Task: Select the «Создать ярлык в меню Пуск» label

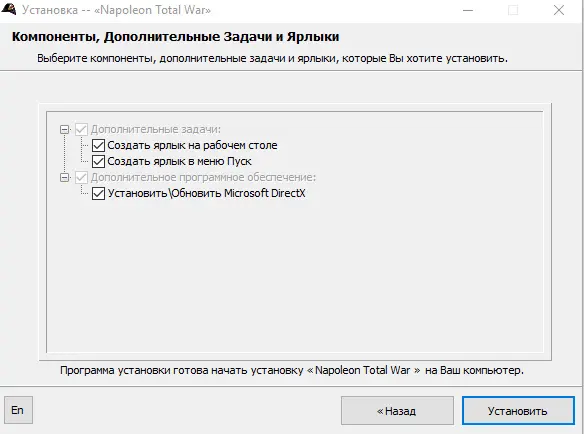Action: coord(180,161)
